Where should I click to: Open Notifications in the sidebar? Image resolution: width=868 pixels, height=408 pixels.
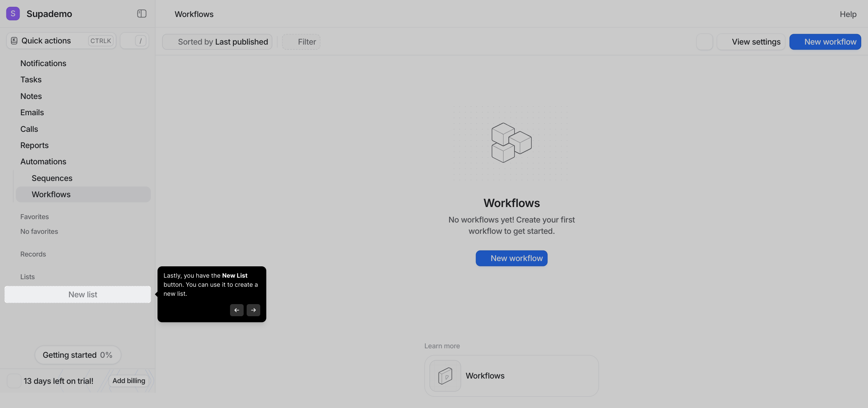[x=43, y=63]
